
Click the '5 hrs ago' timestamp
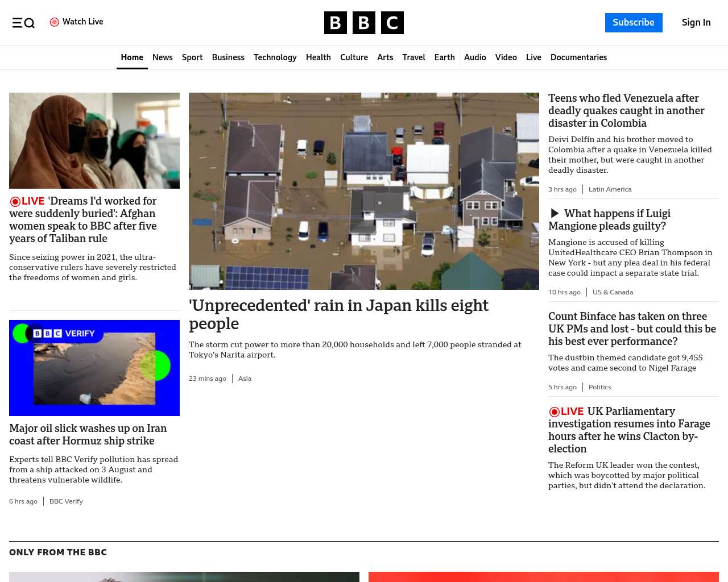point(562,387)
